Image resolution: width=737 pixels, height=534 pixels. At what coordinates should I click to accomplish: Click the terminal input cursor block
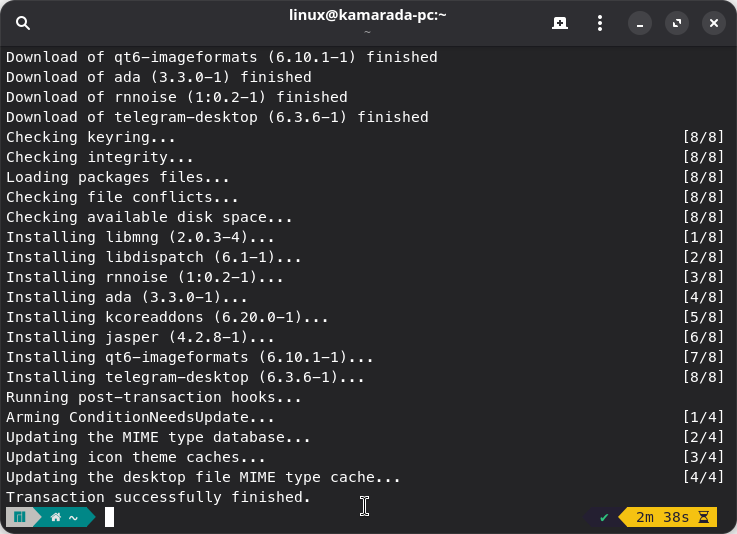coord(110,517)
